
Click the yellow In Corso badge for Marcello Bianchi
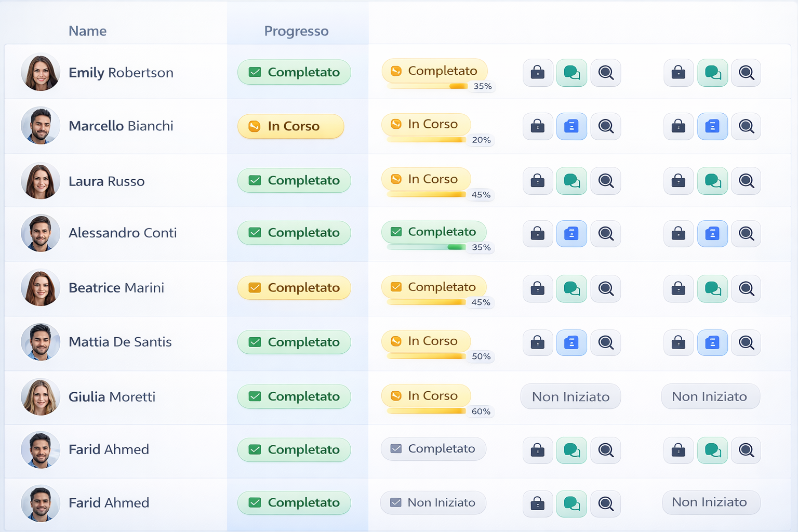pyautogui.click(x=290, y=126)
